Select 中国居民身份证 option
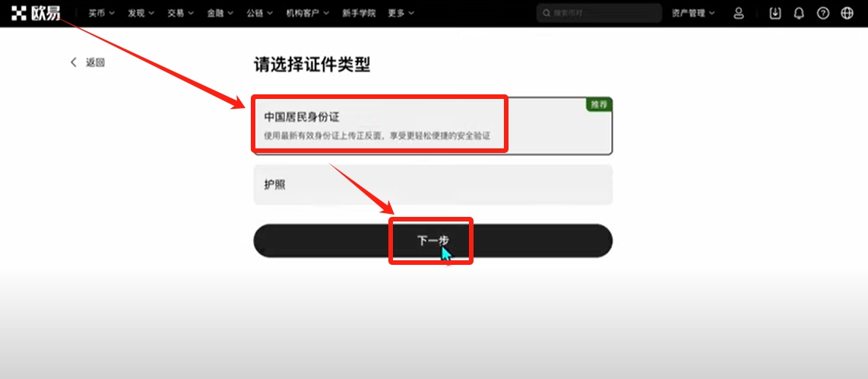 [433, 126]
